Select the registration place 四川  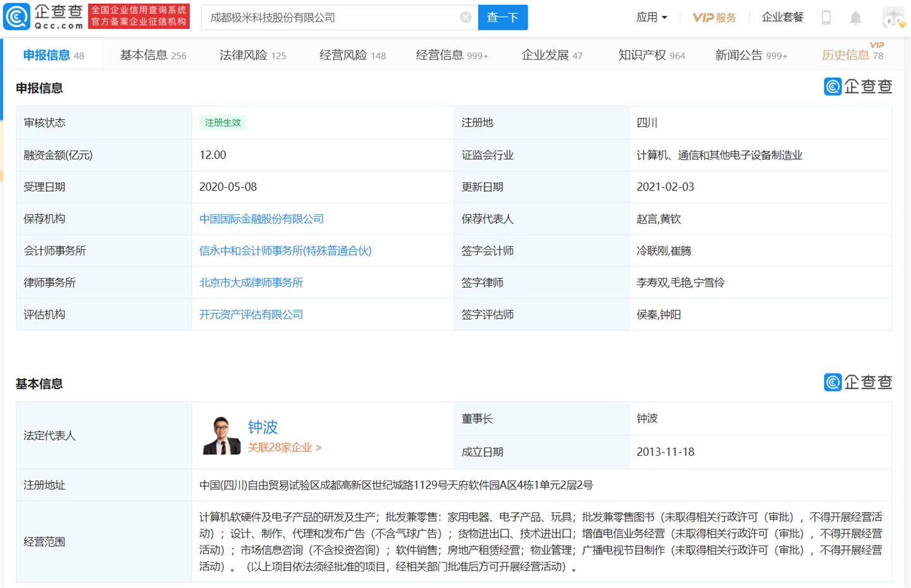coord(647,123)
